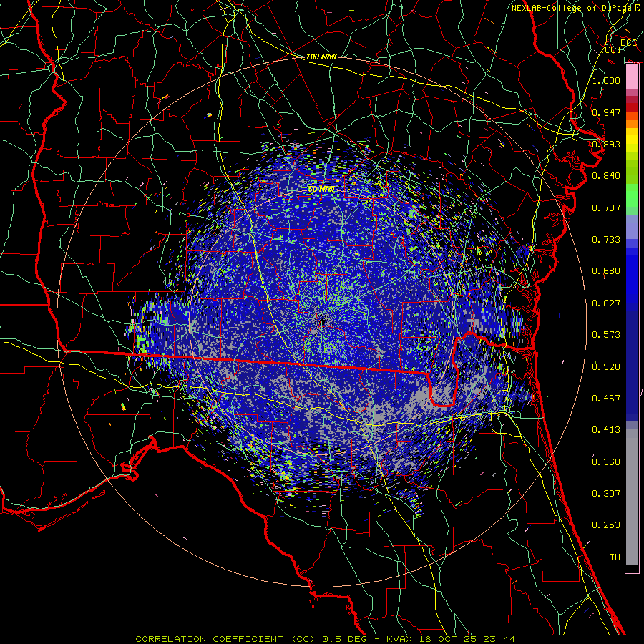The height and width of the screenshot is (644, 644).
Task: Select the 0.467 scale value
Action: click(x=606, y=399)
